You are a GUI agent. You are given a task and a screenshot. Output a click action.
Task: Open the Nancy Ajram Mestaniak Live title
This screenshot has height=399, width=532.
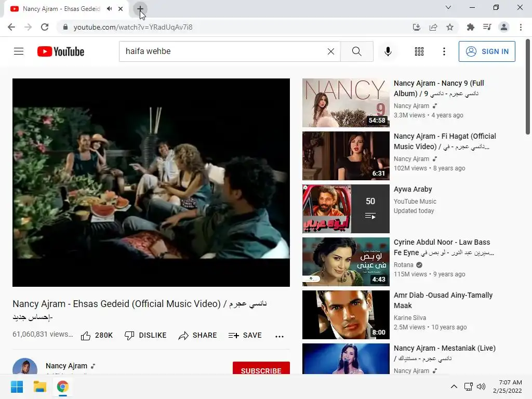coord(445,353)
